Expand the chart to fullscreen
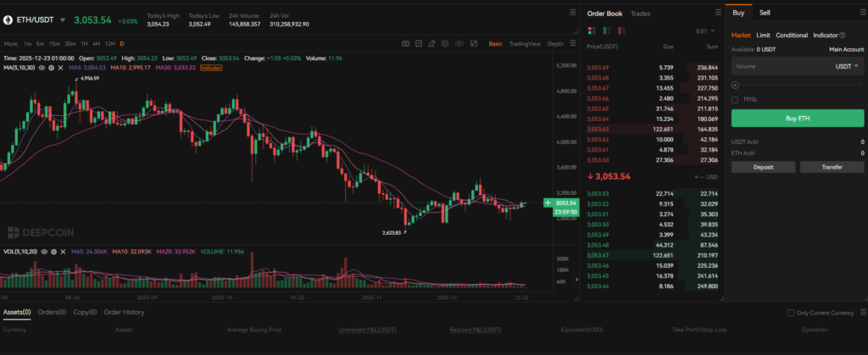The width and height of the screenshot is (868, 355). tap(474, 44)
